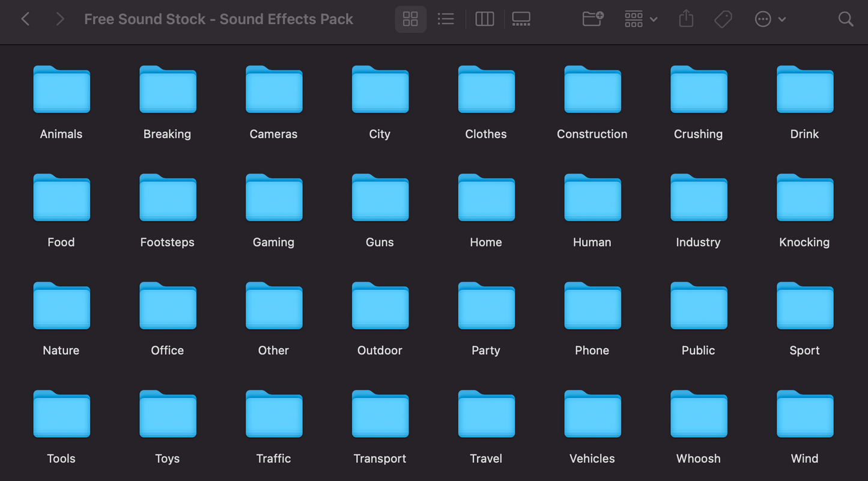The height and width of the screenshot is (481, 868).
Task: Click the Tags icon in the toolbar
Action: click(x=723, y=19)
